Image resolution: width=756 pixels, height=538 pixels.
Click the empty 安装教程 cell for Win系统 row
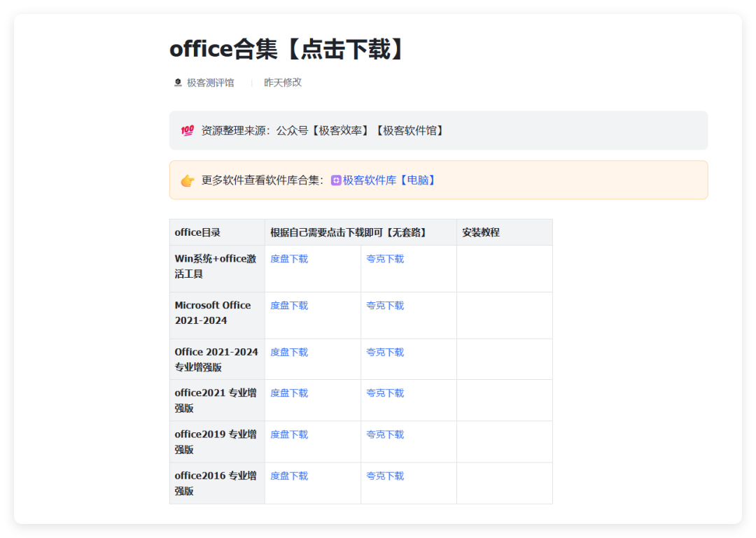tap(504, 269)
